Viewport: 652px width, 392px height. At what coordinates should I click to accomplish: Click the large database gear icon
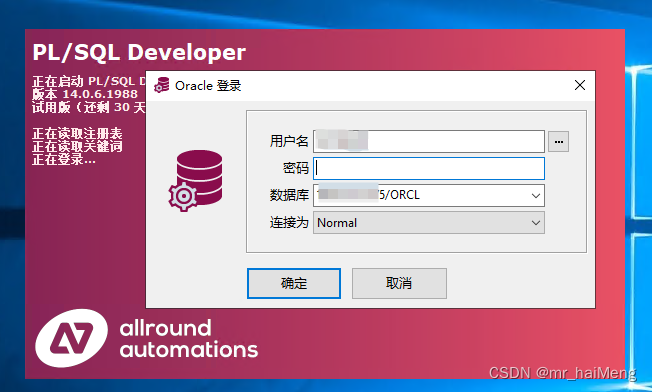195,181
